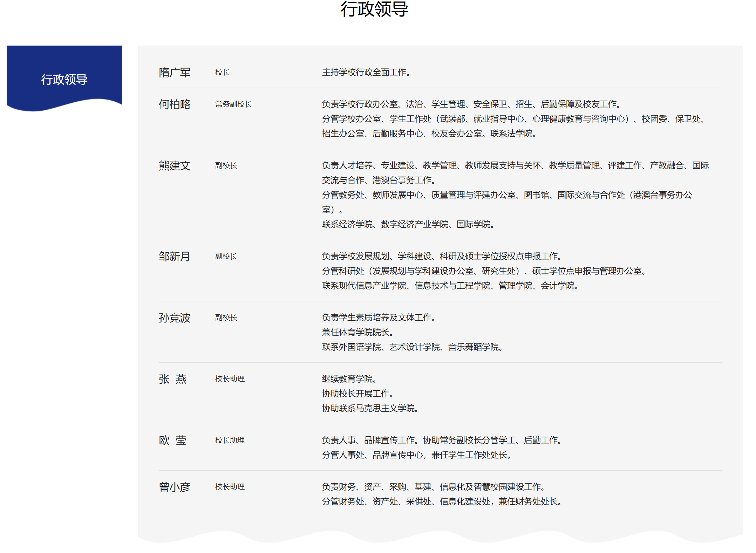Click the name 邹新月
Image resolution: width=756 pixels, height=553 pixels.
click(x=174, y=257)
